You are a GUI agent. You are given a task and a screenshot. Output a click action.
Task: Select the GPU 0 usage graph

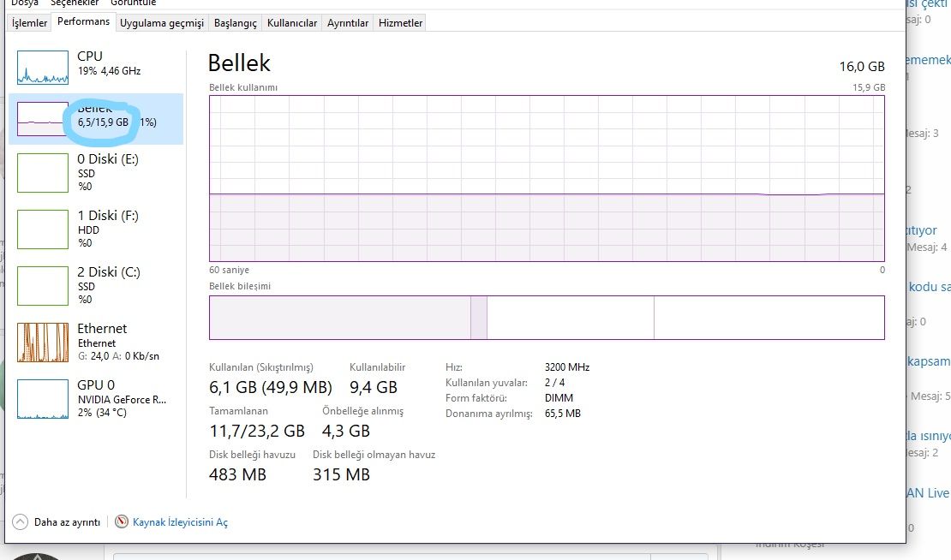tap(43, 398)
